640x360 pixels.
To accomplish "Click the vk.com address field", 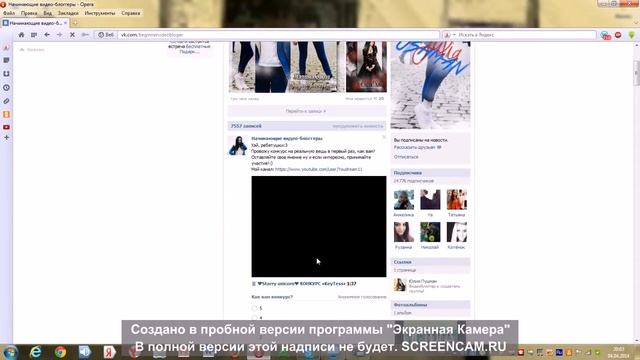I will click(278, 35).
